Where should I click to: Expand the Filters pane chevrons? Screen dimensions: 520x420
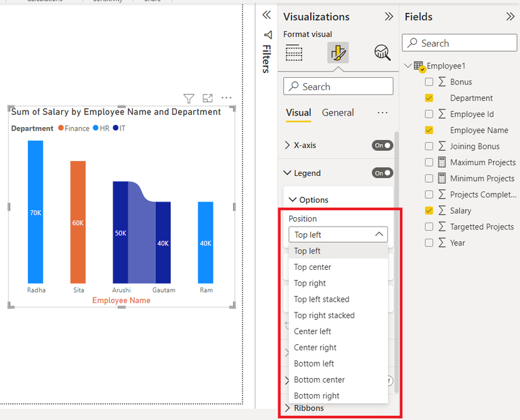(x=267, y=15)
